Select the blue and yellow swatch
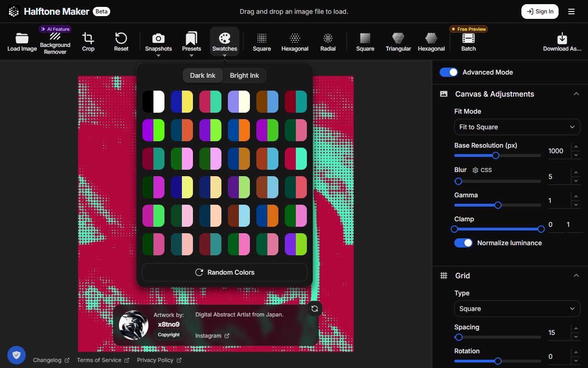 click(182, 102)
